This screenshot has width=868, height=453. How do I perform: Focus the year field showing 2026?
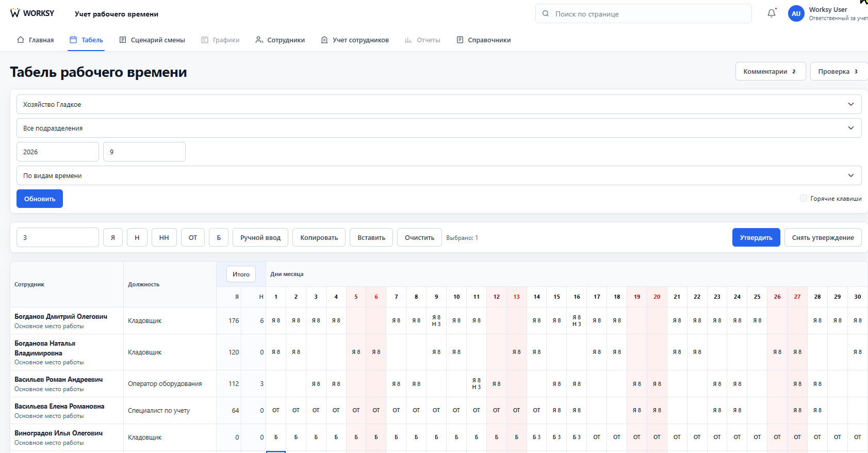coord(58,152)
